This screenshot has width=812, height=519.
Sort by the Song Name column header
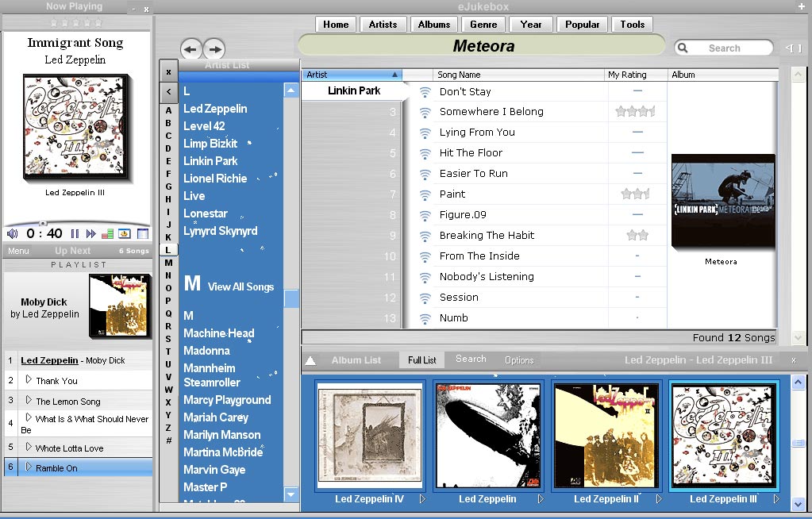coord(518,75)
